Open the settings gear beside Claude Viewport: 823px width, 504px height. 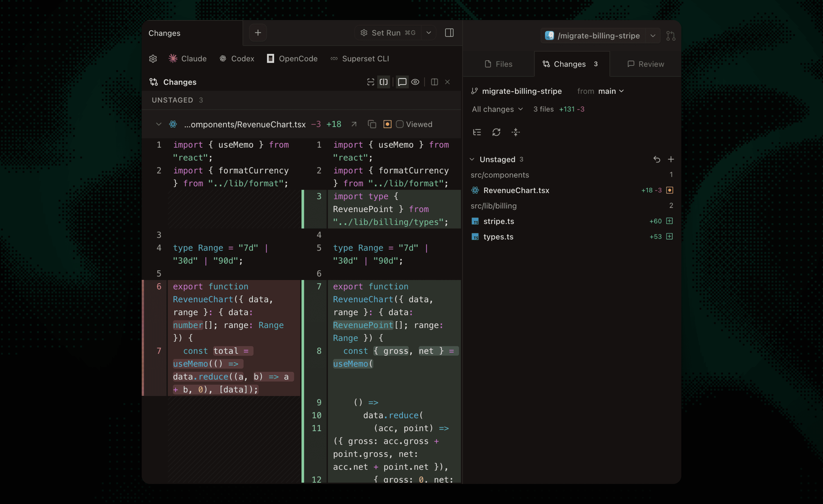coord(153,59)
